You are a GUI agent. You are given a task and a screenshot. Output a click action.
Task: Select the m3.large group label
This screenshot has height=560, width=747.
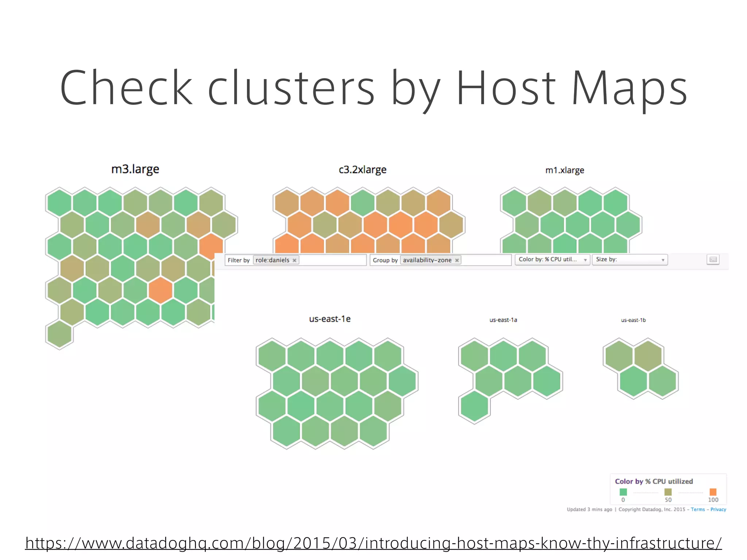[x=135, y=169]
